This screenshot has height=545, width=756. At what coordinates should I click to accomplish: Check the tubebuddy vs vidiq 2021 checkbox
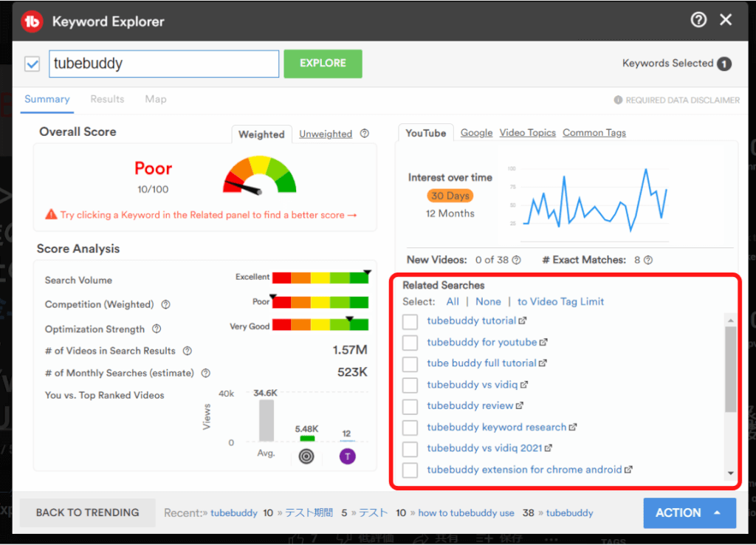(x=410, y=448)
